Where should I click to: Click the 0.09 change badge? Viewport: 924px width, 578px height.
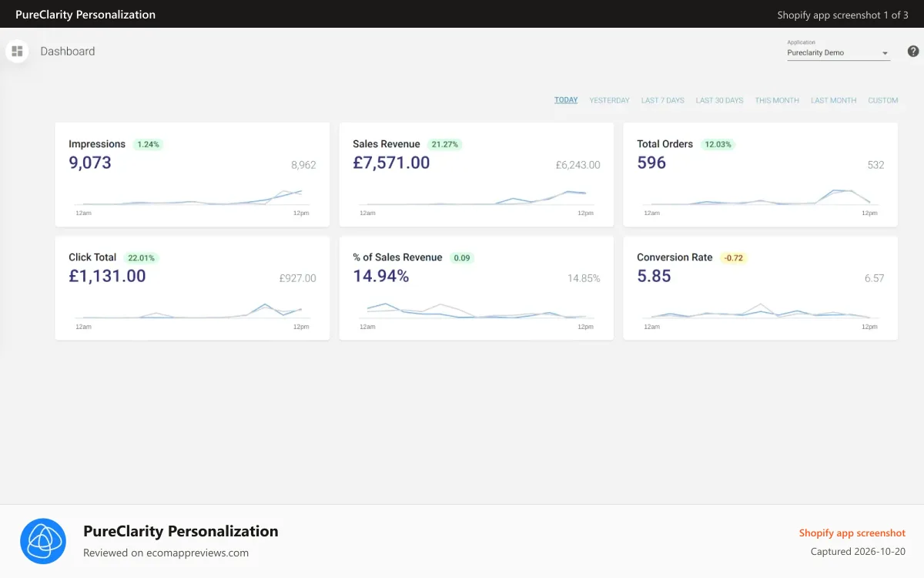tap(462, 257)
